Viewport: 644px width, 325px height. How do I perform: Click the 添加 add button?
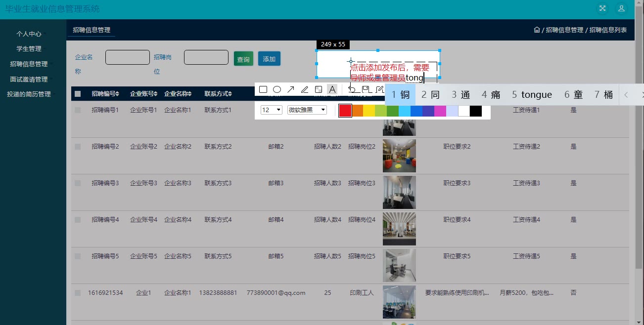(269, 59)
